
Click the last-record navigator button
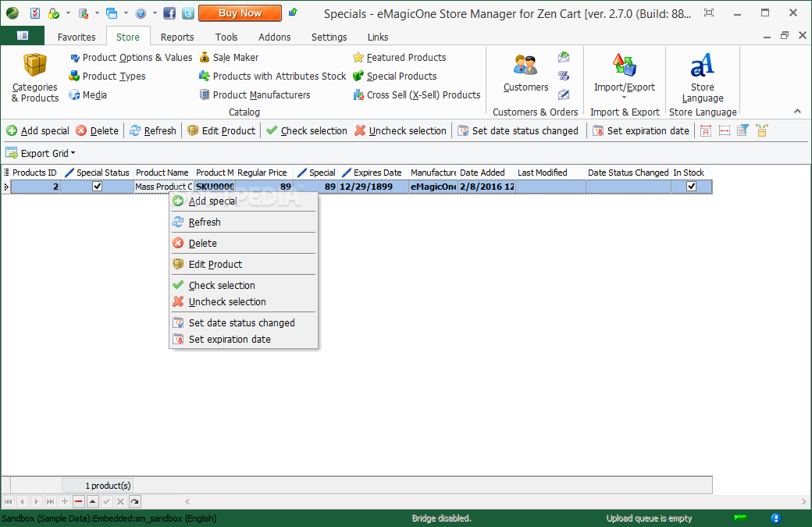[50, 502]
